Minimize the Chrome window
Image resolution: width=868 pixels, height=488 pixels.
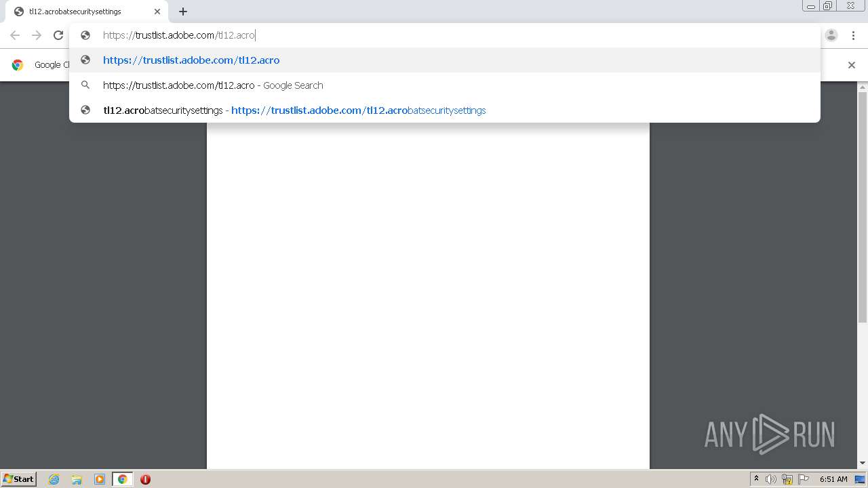811,6
